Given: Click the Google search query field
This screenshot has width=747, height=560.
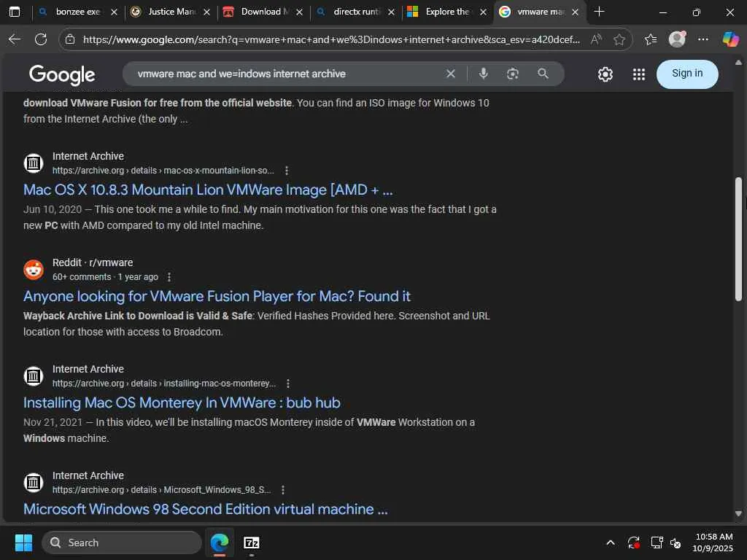Looking at the screenshot, I should (x=286, y=74).
